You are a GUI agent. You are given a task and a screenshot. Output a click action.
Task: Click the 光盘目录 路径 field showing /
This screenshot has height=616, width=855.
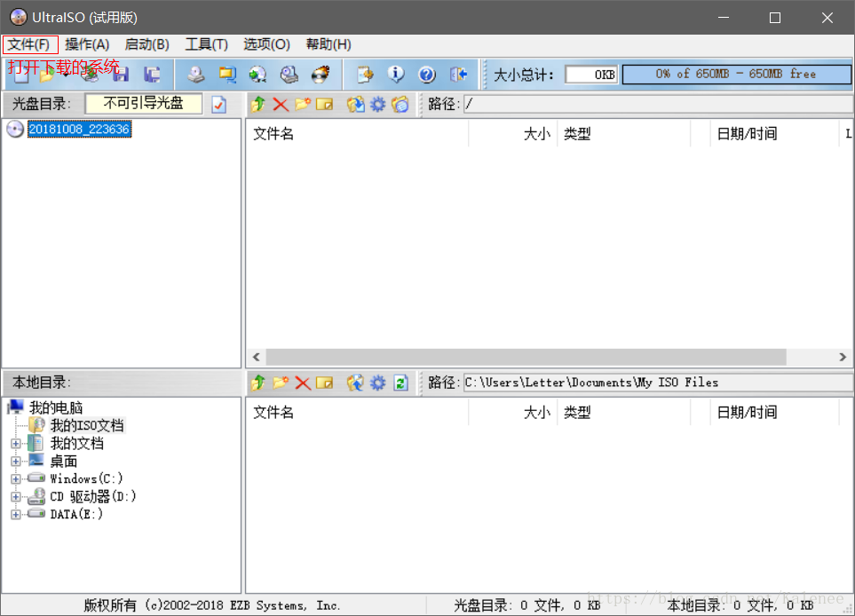pyautogui.click(x=658, y=104)
